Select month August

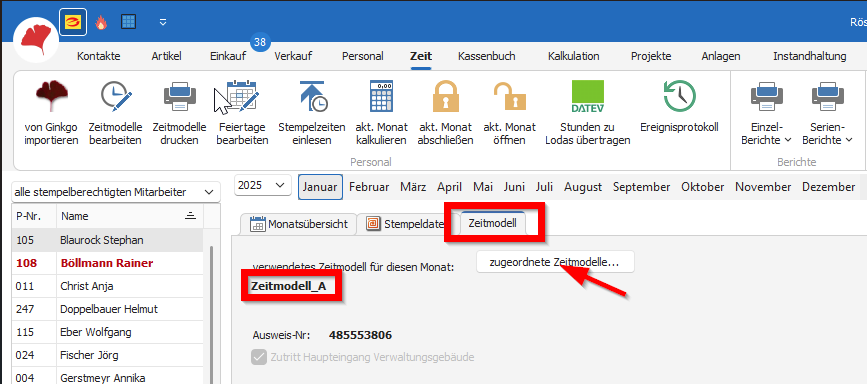click(584, 186)
